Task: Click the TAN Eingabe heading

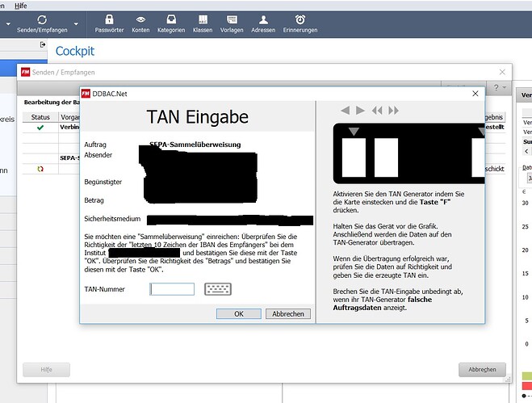Action: point(198,117)
